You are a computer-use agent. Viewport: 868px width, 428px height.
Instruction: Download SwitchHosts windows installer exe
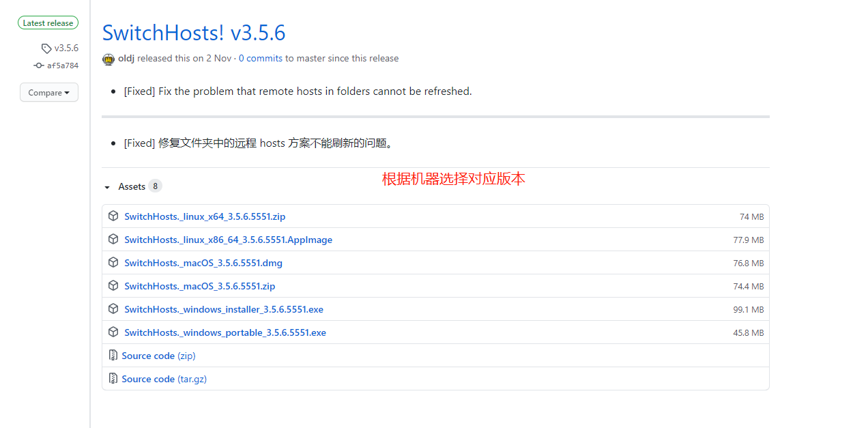tap(224, 309)
